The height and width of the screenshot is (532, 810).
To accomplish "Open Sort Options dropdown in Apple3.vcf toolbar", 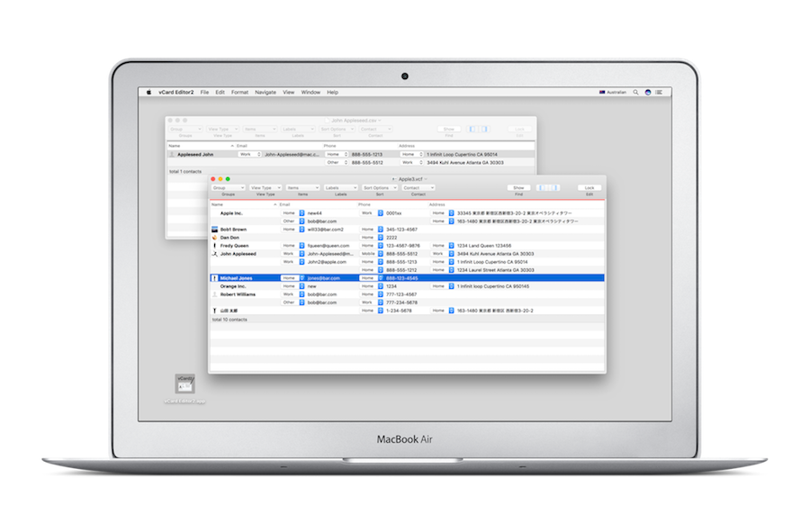I will click(380, 188).
